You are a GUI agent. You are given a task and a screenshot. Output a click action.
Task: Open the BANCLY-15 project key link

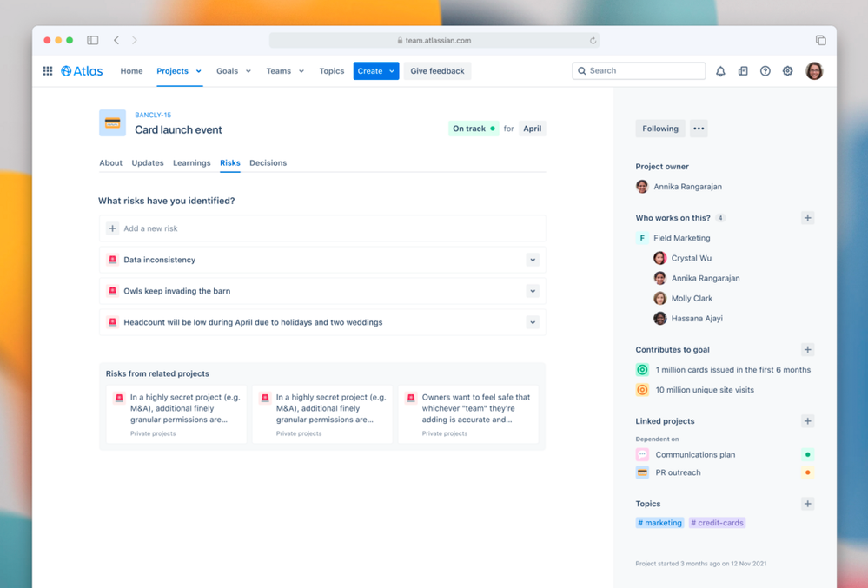point(153,115)
